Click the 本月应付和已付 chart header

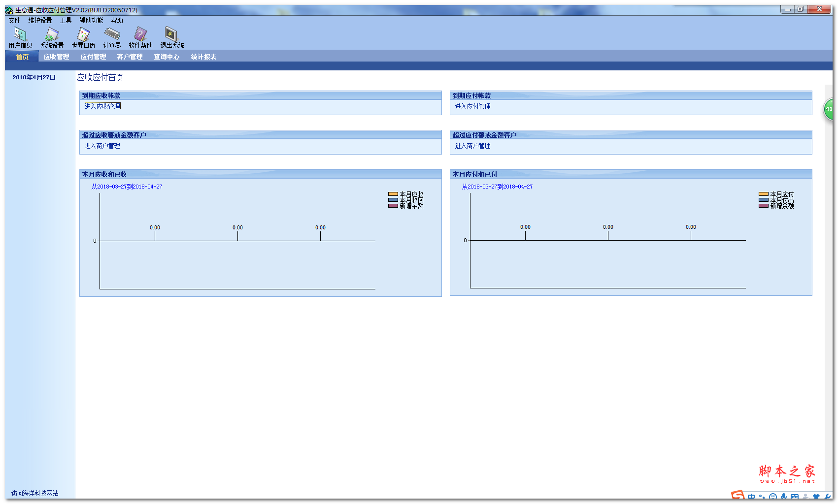(x=631, y=174)
